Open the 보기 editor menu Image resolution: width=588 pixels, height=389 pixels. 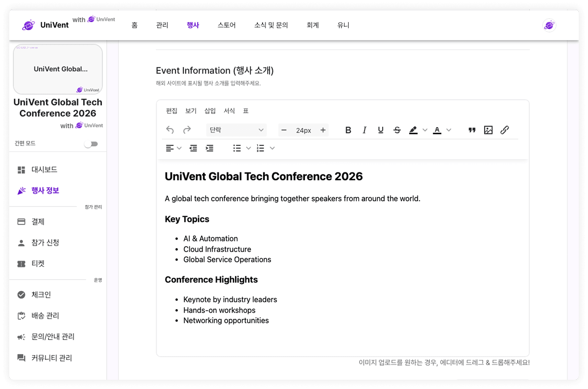[x=191, y=111]
